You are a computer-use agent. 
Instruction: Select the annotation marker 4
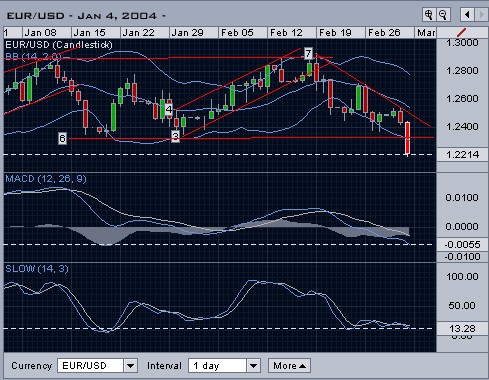(169, 109)
